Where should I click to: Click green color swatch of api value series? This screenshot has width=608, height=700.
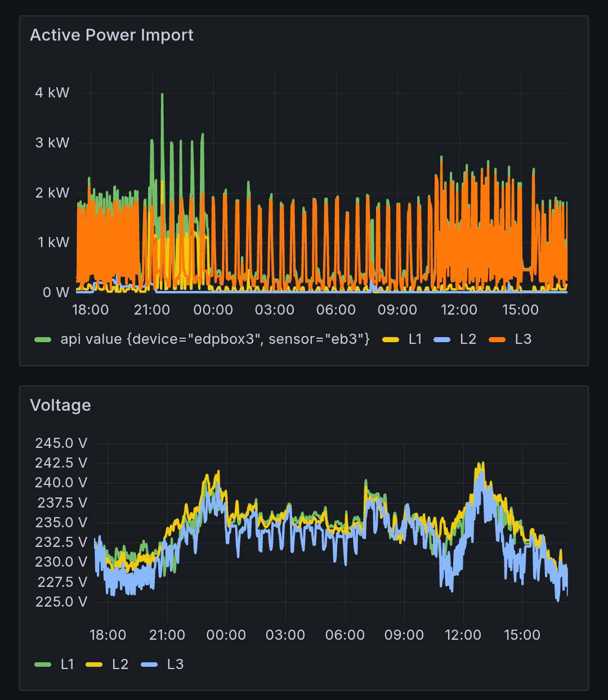pyautogui.click(x=43, y=340)
